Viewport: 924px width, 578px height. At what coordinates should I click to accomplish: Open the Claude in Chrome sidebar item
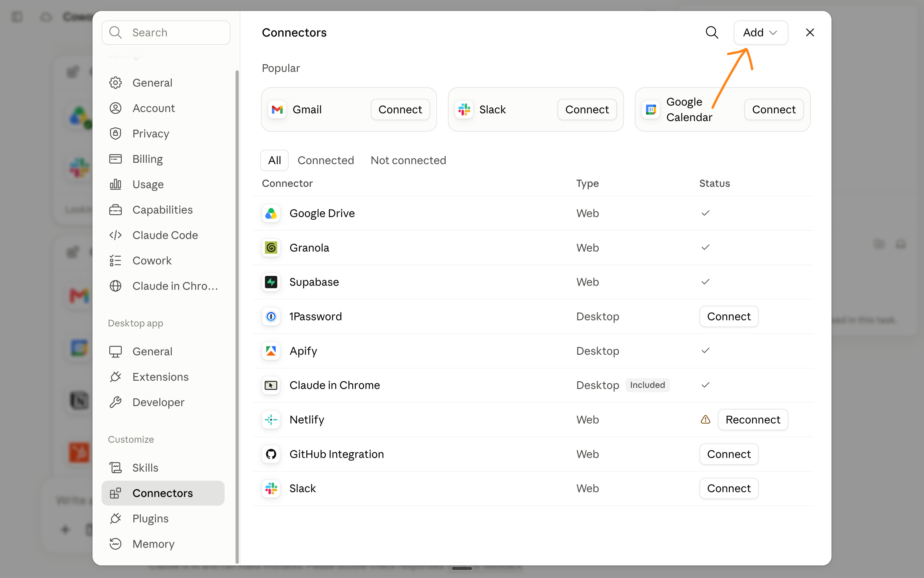163,286
